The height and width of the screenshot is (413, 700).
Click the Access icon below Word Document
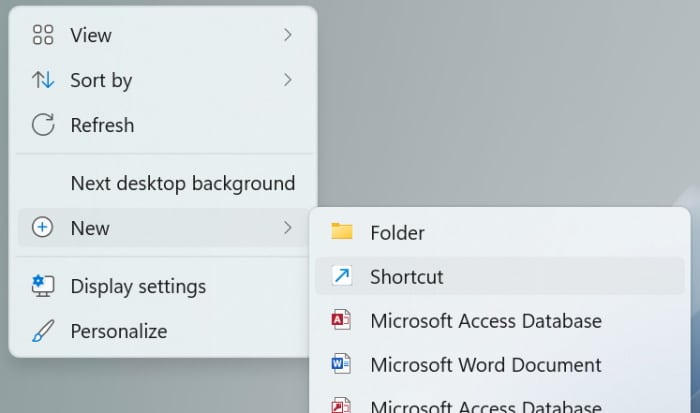341,405
